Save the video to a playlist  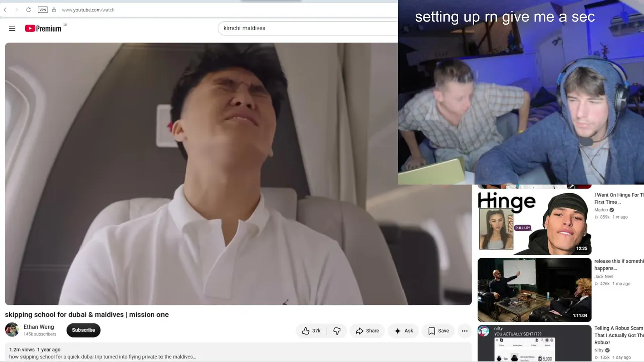438,331
